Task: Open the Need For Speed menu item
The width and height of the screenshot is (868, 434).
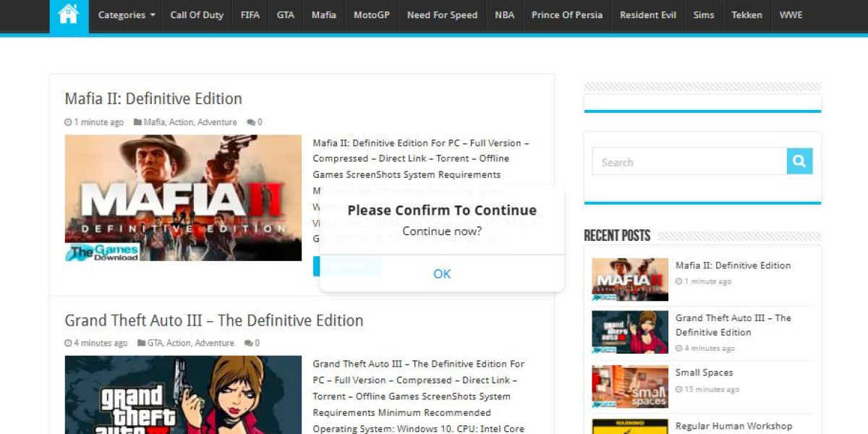Action: 443,15
